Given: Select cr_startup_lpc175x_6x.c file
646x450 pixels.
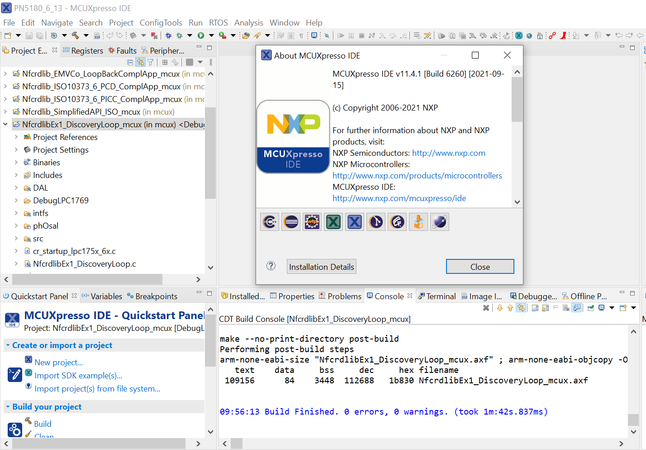Looking at the screenshot, I should [x=74, y=251].
